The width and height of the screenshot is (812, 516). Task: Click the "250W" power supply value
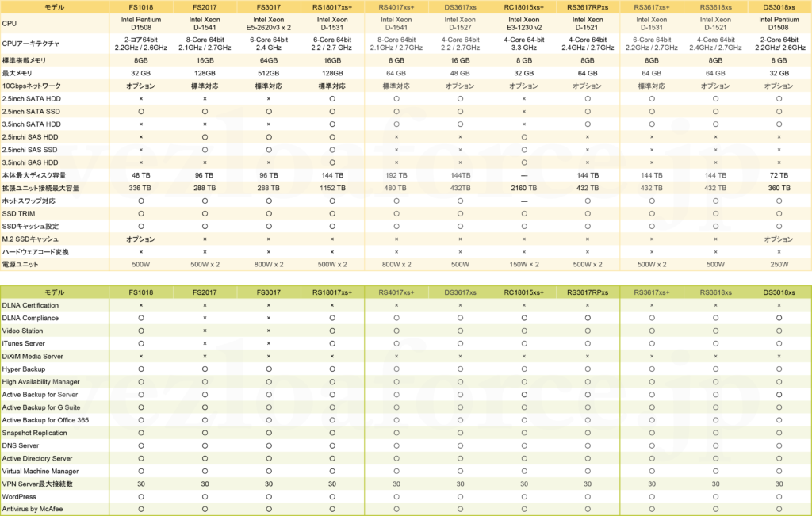[x=779, y=265]
